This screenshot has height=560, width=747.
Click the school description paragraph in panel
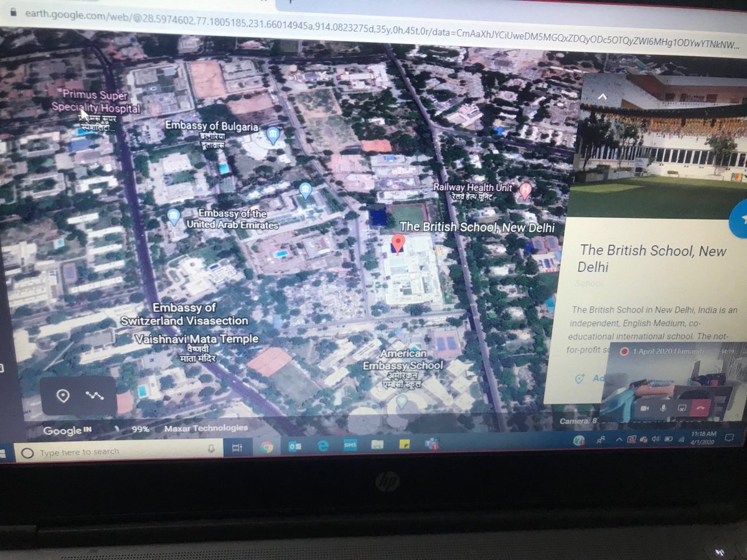tap(654, 330)
